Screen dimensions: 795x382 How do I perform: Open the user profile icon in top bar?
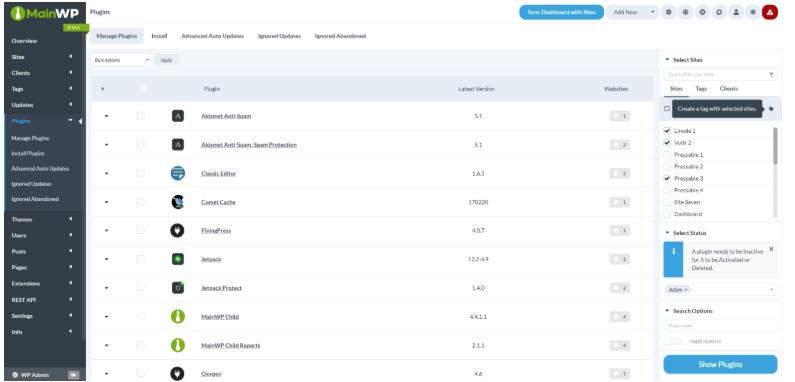point(736,12)
